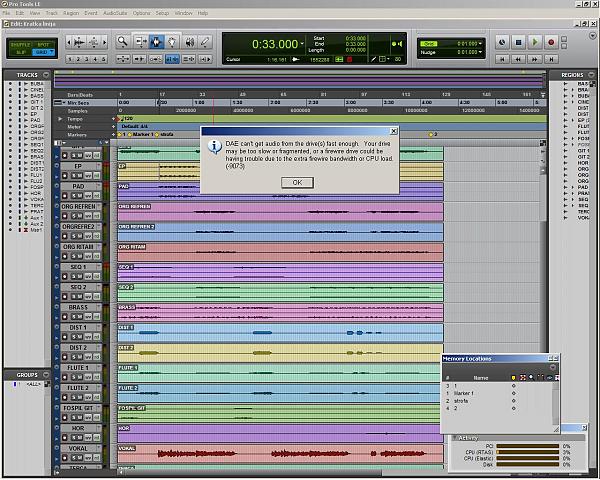Mute the SEQ 1 track
600x480 pixels.
80,275
